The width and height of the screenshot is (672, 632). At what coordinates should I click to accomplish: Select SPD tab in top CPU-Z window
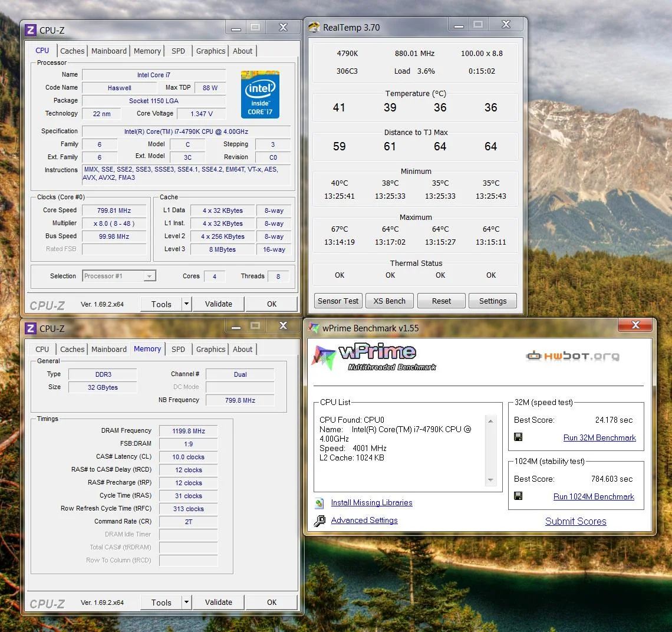pyautogui.click(x=178, y=51)
